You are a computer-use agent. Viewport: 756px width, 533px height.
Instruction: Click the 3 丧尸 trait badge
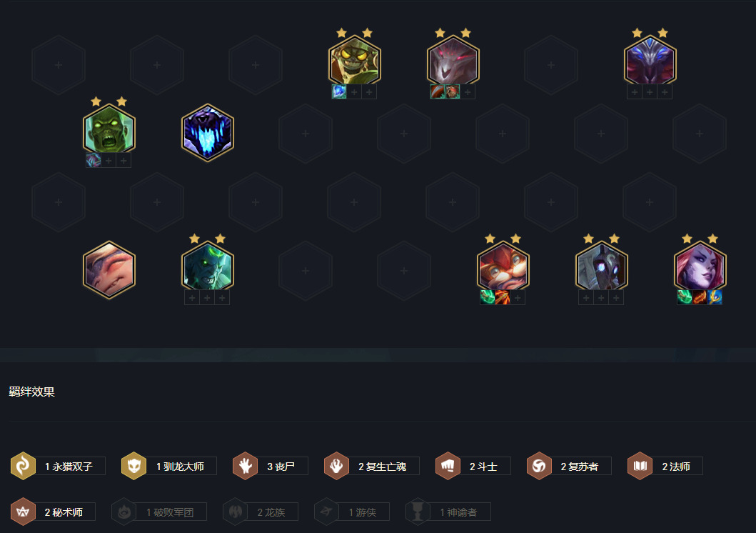pos(270,466)
